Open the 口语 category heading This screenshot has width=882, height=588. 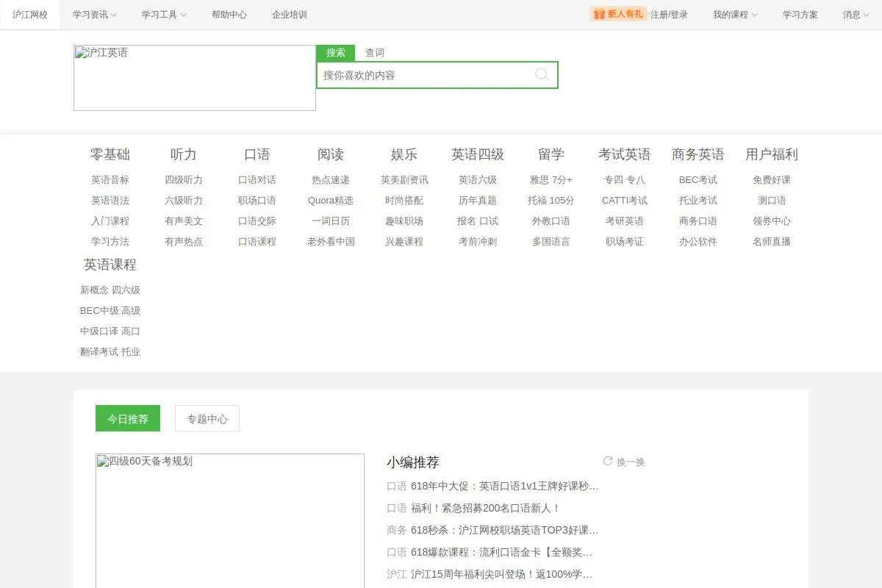point(257,154)
